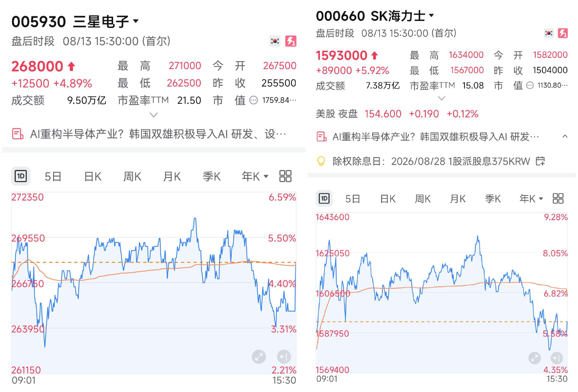Tap Samsung day high 271000
Image resolution: width=578 pixels, height=392 pixels.
coord(185,66)
